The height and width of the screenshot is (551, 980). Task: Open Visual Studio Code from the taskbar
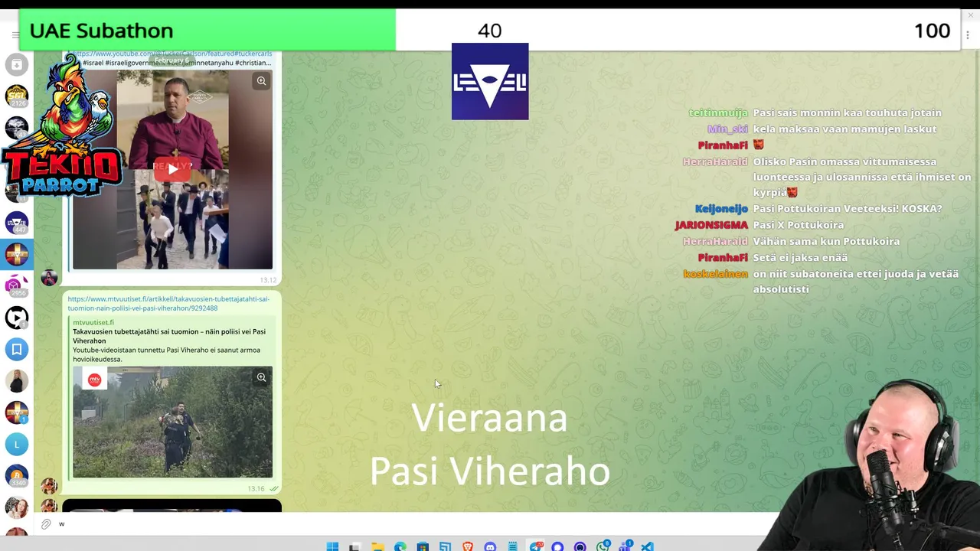pyautogui.click(x=647, y=546)
